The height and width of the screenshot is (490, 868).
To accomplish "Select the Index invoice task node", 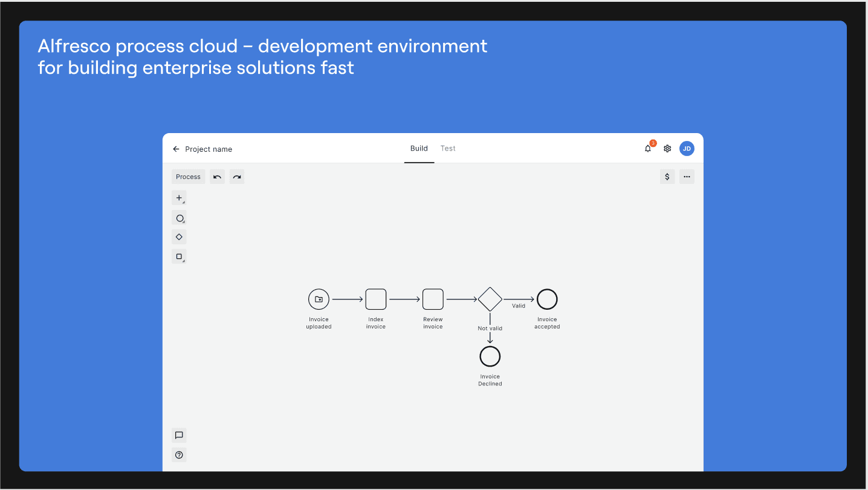I will (x=376, y=299).
